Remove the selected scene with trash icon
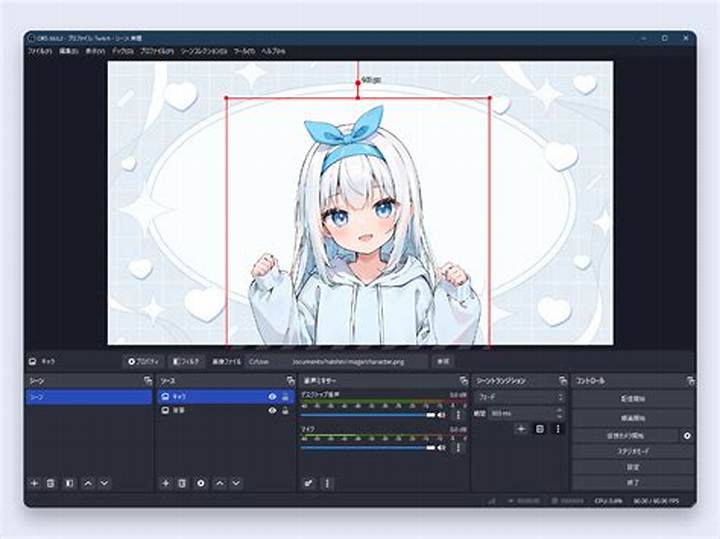The height and width of the screenshot is (539, 720). click(51, 483)
